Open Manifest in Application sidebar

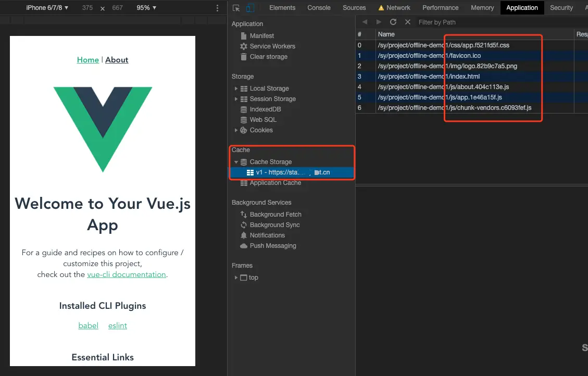coord(262,35)
